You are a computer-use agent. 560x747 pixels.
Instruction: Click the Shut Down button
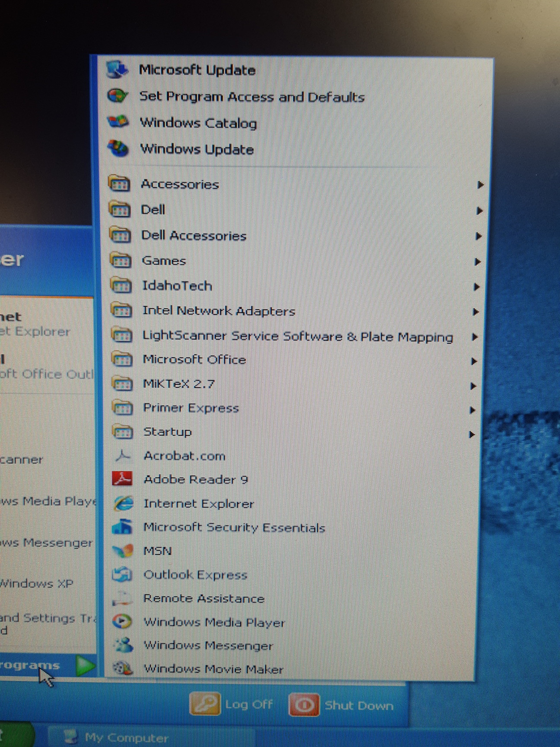(x=341, y=705)
